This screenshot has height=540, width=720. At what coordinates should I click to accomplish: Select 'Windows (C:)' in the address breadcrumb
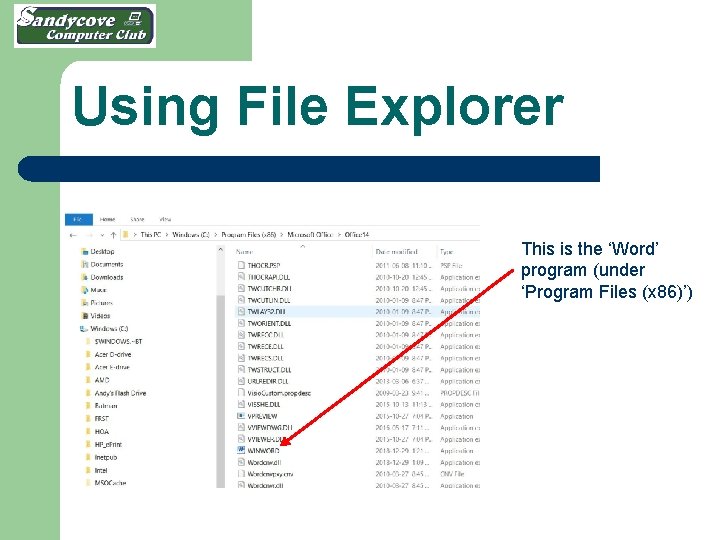pos(191,235)
